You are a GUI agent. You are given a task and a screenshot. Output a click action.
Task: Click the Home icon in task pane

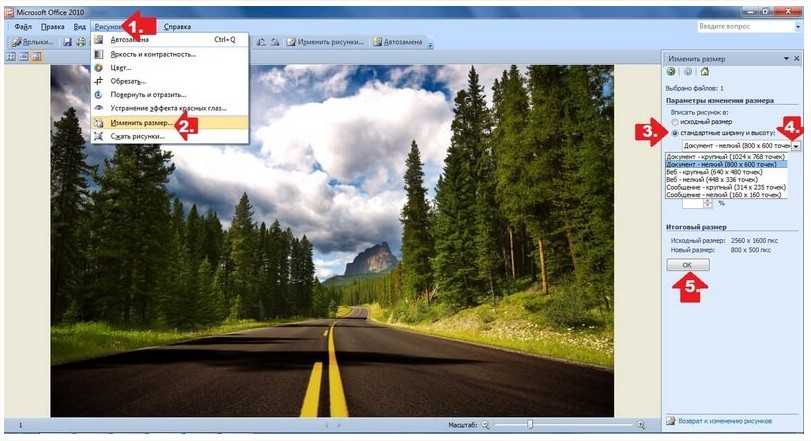tap(704, 72)
